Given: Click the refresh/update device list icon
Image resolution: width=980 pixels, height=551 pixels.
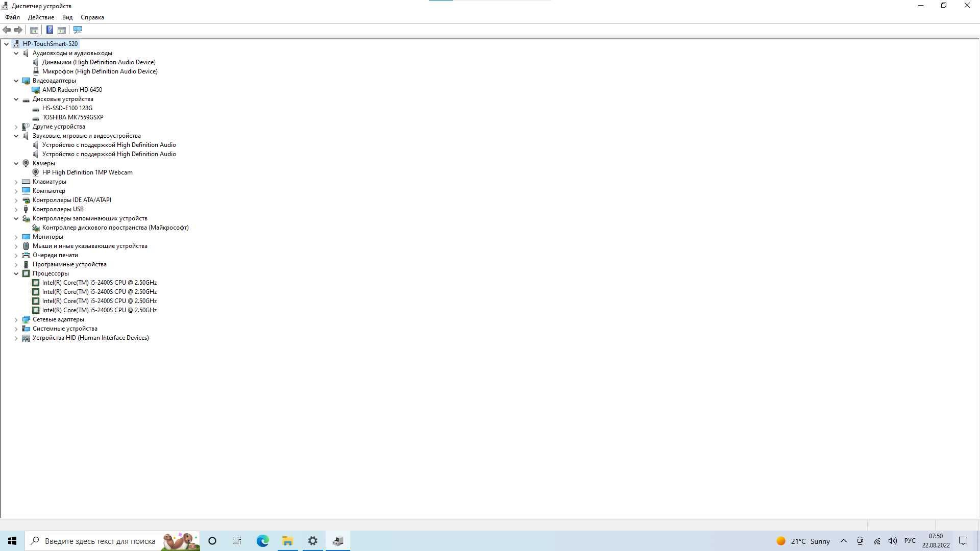Looking at the screenshot, I should click(78, 30).
